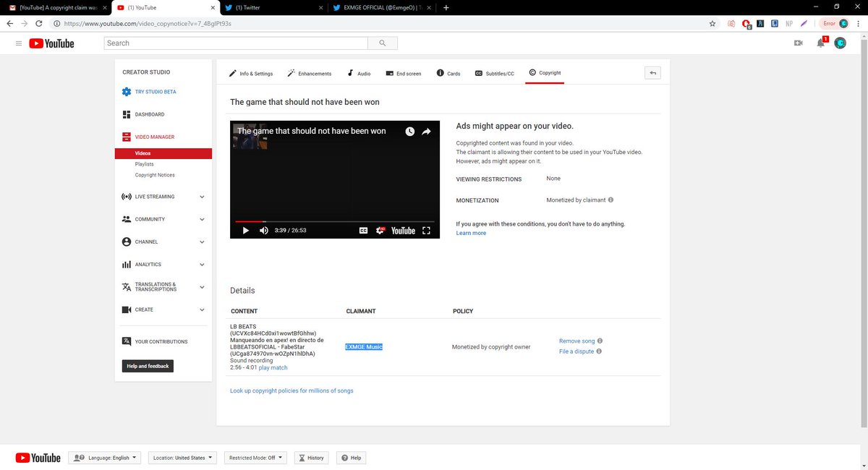Click info icon next to Monetized by claimant

[611, 200]
